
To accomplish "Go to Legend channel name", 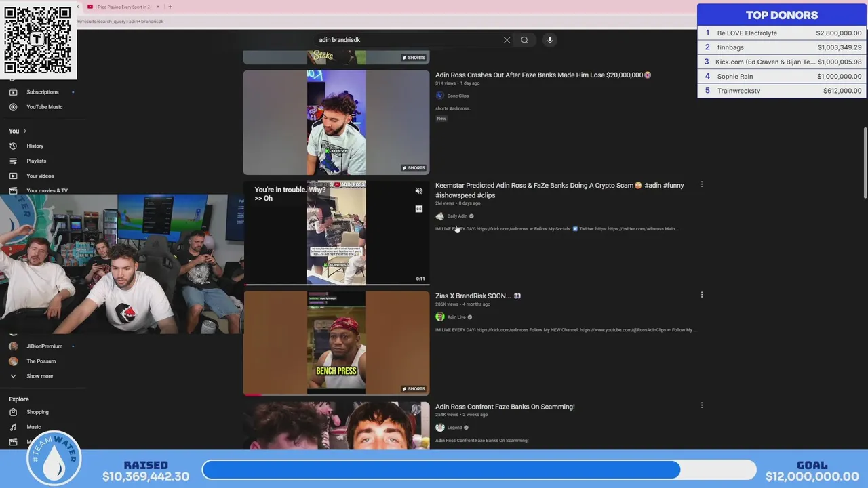I will pyautogui.click(x=454, y=428).
